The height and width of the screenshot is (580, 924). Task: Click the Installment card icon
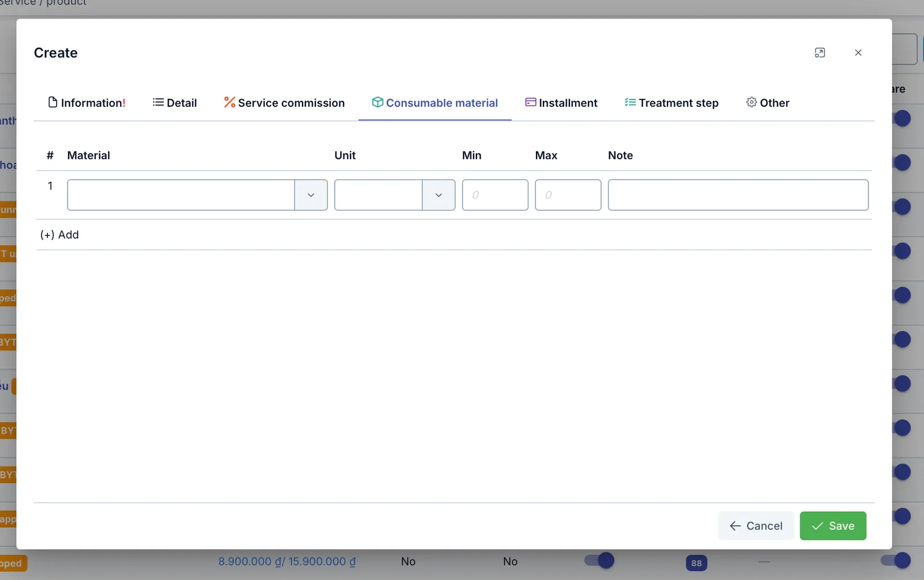531,102
